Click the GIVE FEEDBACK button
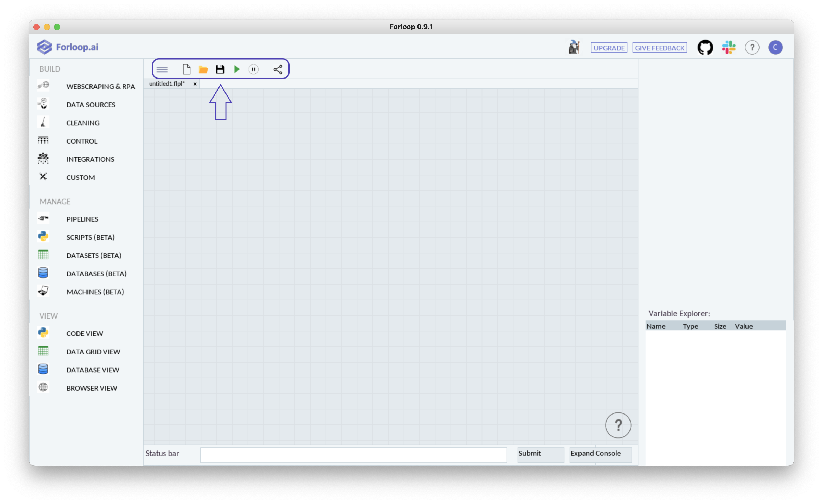Image resolution: width=823 pixels, height=504 pixels. click(660, 48)
